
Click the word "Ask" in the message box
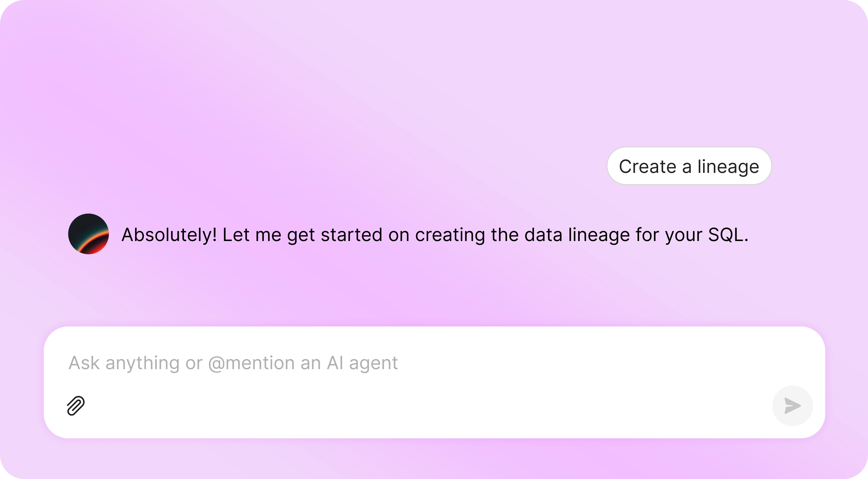point(84,363)
